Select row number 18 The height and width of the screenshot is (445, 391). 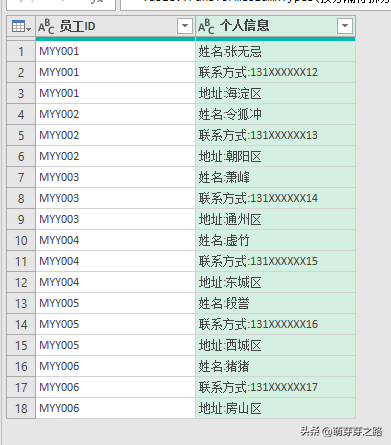[x=21, y=408]
